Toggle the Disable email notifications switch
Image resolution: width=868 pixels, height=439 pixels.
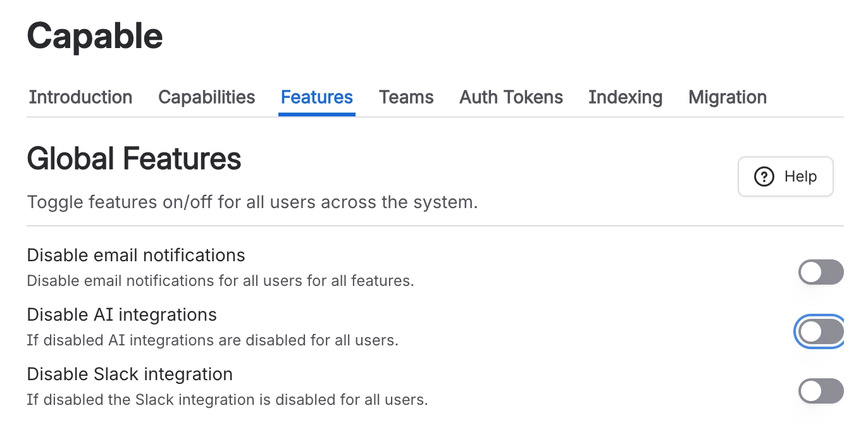[x=821, y=272]
